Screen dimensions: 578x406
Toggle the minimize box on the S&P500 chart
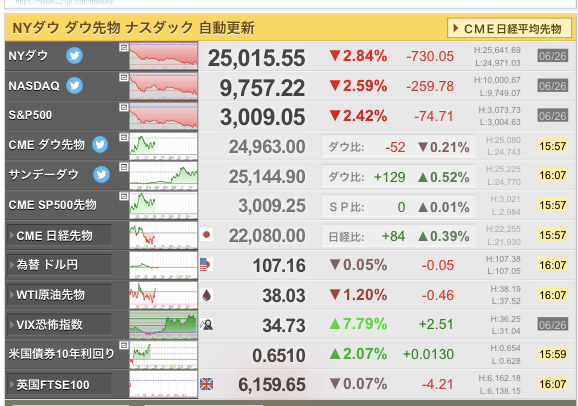[124, 107]
